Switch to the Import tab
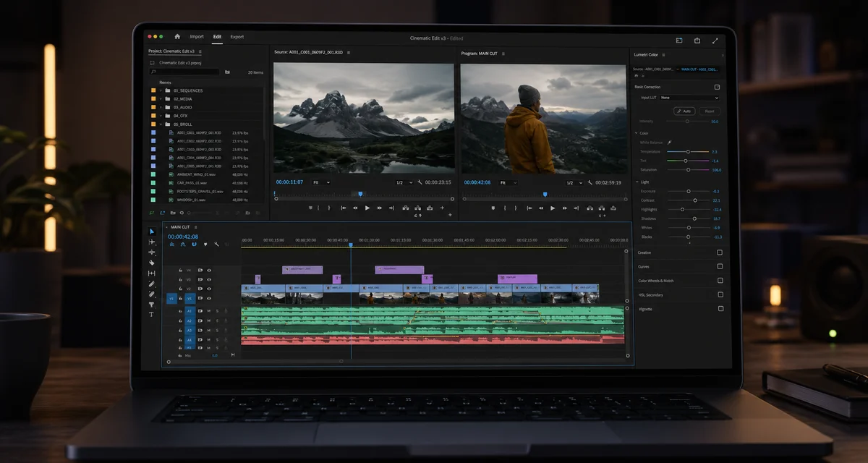Screen dimensions: 868x463 (x=197, y=36)
